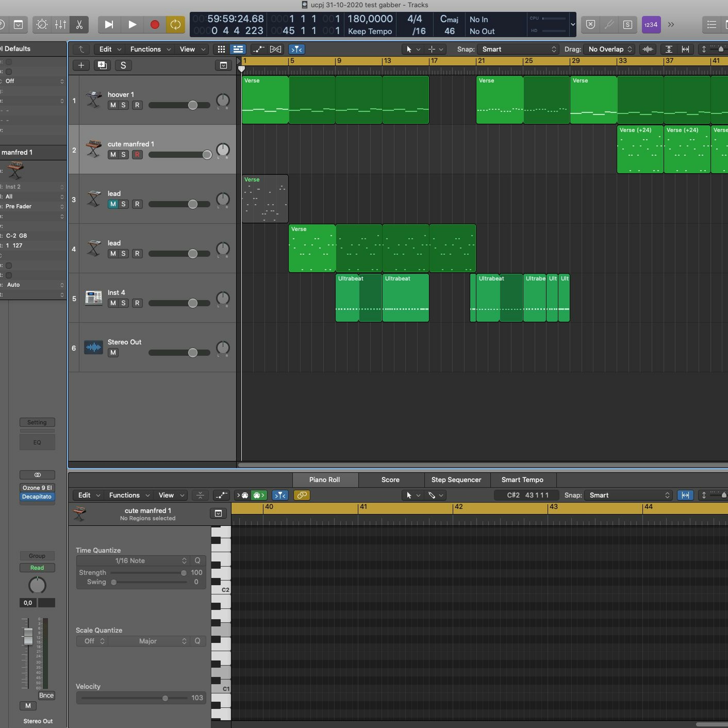Show automation in tracks area
The image size is (728, 728).
(x=258, y=49)
